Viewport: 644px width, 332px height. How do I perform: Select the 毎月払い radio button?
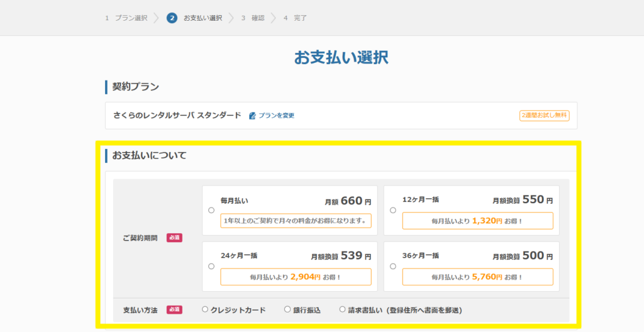[211, 211]
